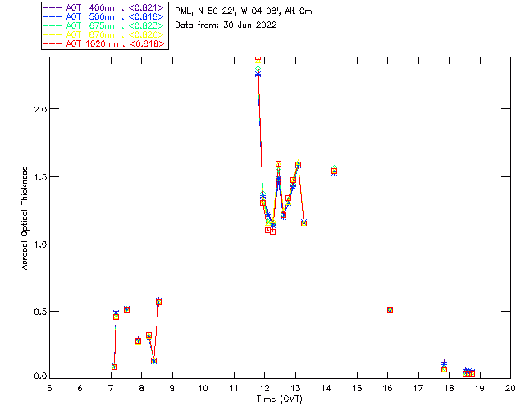The width and height of the screenshot is (525, 420).
Task: Click the x-axis tick label 13
Action: click(x=295, y=389)
